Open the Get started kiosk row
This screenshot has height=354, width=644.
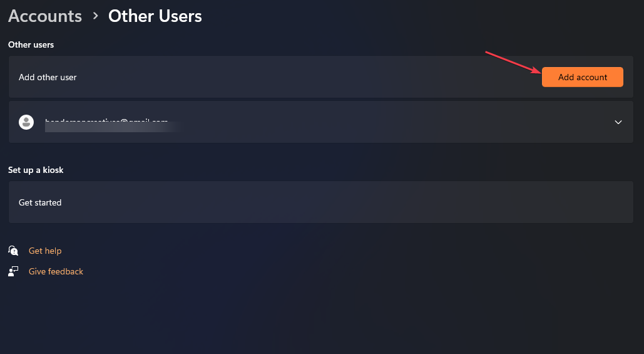pyautogui.click(x=321, y=202)
